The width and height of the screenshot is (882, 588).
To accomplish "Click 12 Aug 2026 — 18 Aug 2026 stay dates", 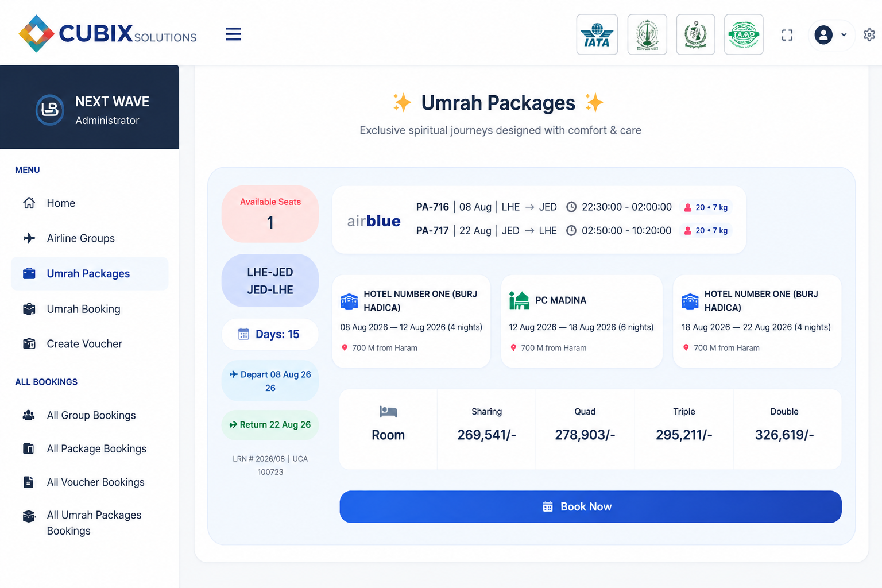I will coord(581,327).
